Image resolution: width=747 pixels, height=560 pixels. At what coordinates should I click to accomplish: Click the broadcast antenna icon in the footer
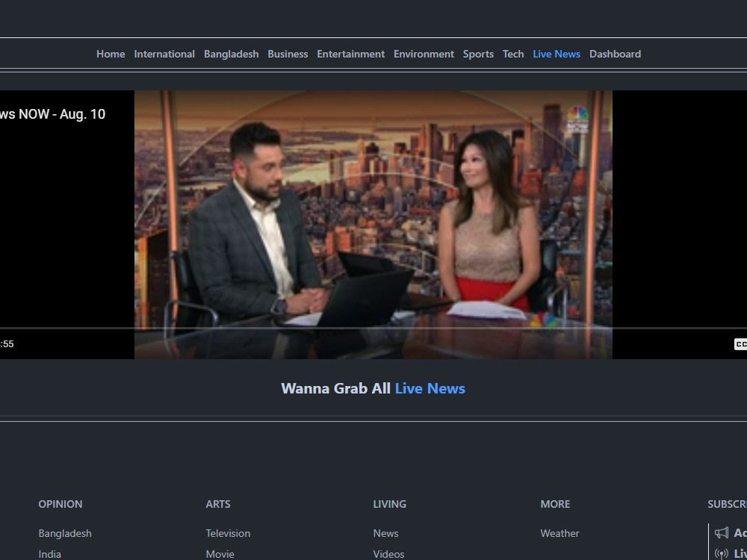click(x=722, y=554)
